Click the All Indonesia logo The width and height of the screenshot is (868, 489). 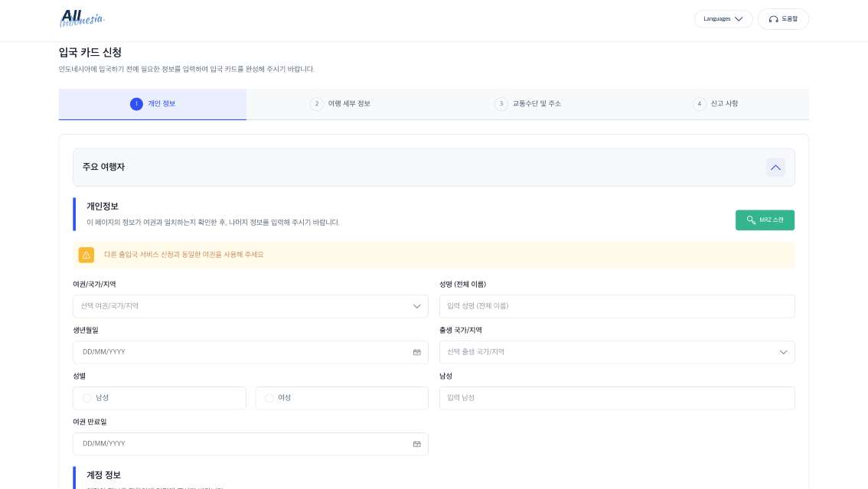tap(82, 18)
